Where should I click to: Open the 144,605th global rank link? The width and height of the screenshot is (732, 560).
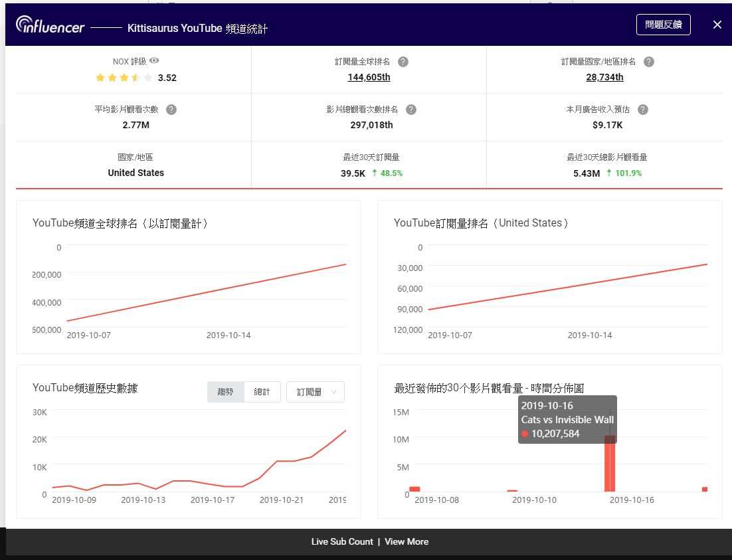[x=369, y=77]
